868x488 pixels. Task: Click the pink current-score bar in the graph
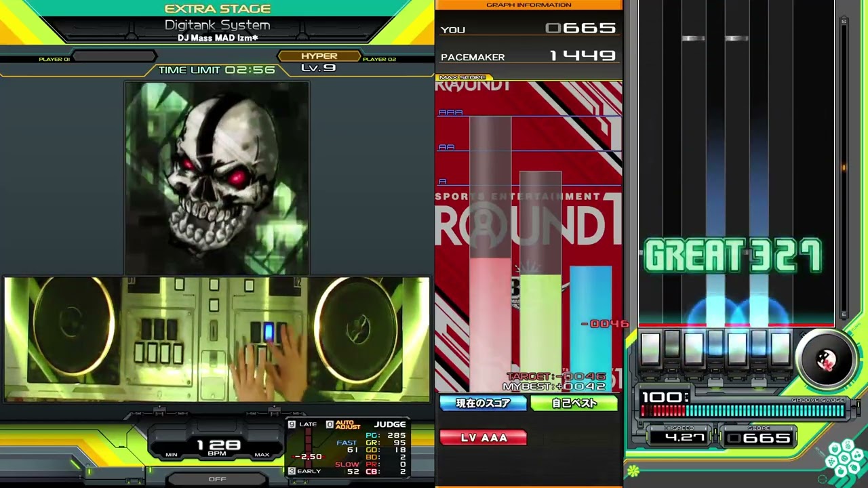pos(490,324)
